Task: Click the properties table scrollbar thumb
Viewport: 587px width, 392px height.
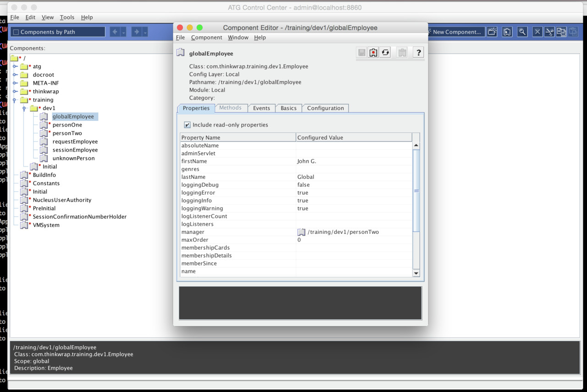Action: [x=416, y=191]
